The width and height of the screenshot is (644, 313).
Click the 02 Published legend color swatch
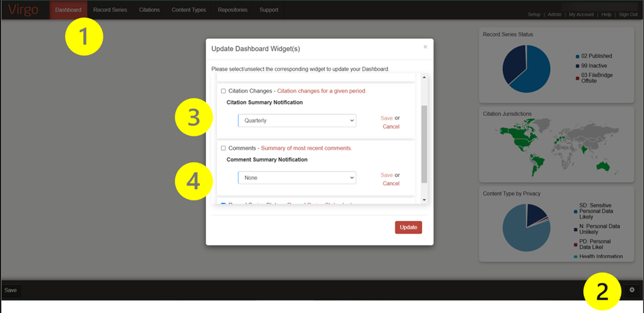577,56
